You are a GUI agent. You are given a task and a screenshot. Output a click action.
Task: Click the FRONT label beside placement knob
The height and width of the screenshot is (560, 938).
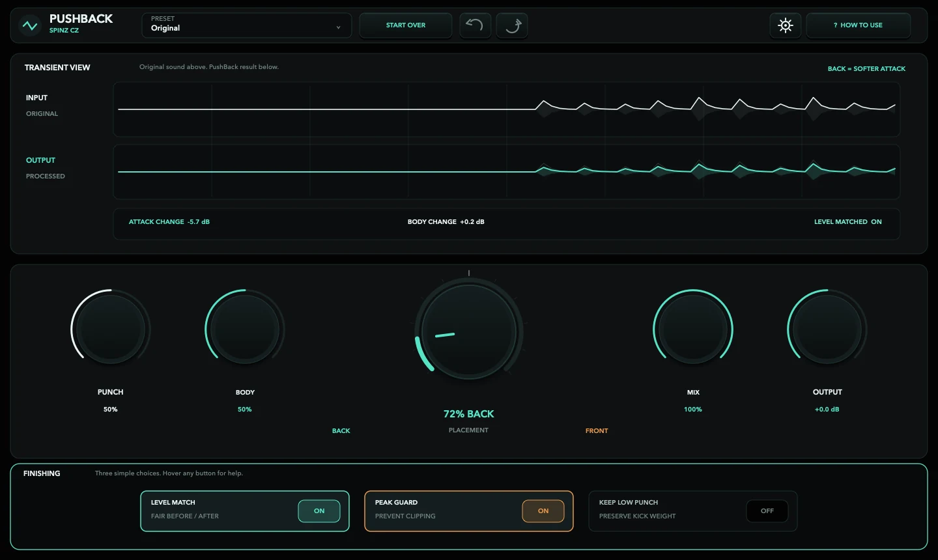tap(597, 431)
